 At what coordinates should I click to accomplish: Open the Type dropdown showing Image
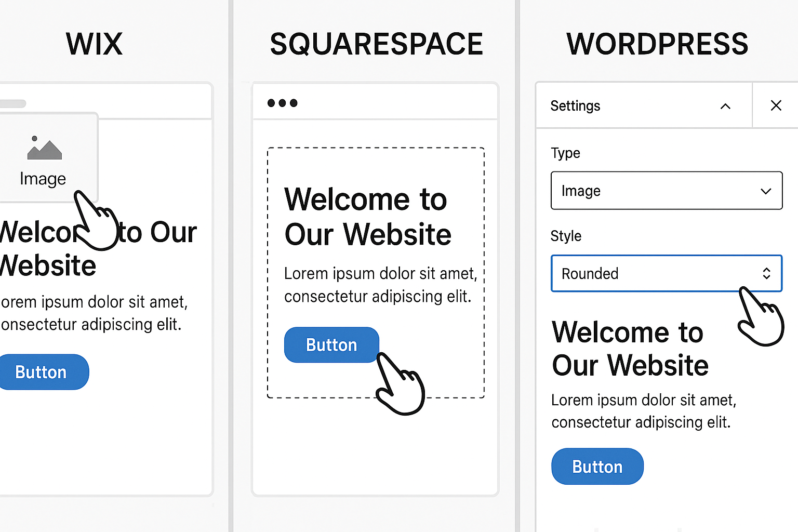pyautogui.click(x=667, y=191)
